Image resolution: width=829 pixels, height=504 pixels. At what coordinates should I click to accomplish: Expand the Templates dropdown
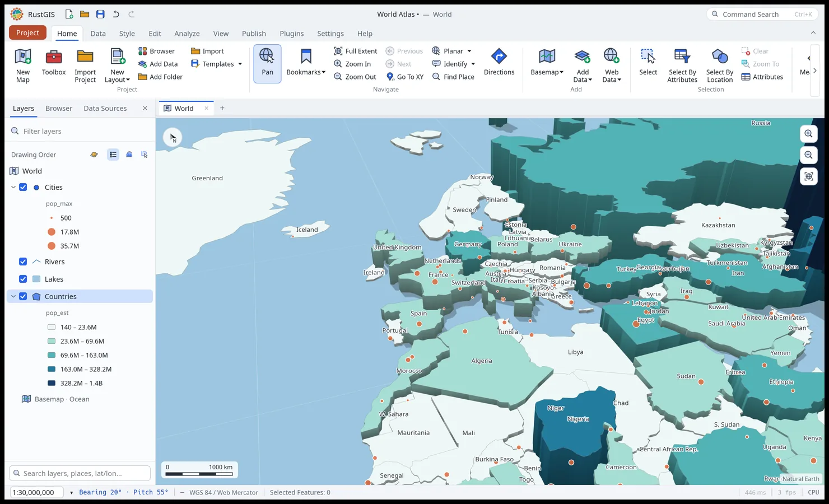tap(240, 64)
